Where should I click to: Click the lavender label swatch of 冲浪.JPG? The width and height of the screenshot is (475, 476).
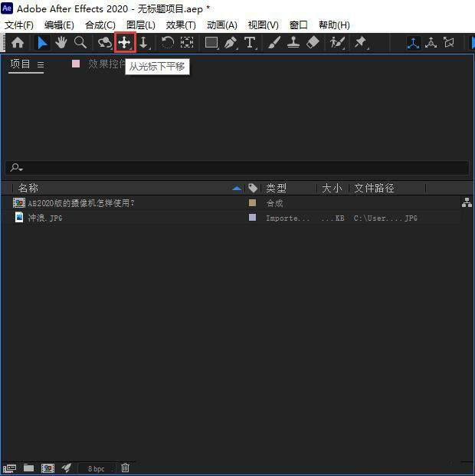(x=252, y=218)
